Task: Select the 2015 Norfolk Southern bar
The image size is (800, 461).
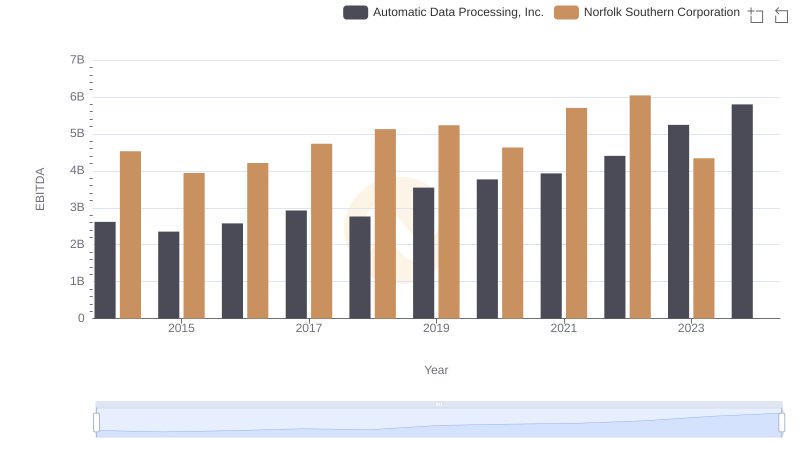Action: pos(194,246)
